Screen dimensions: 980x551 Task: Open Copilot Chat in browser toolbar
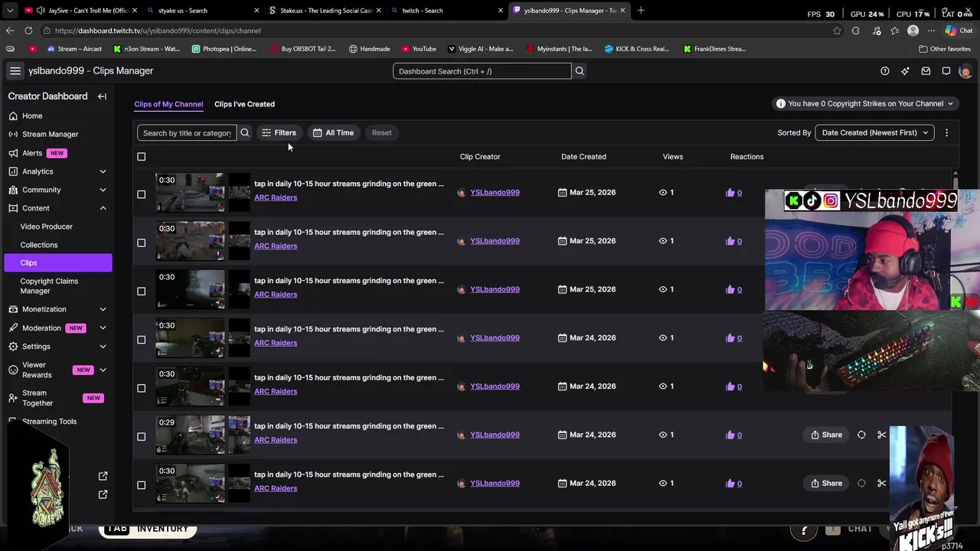[958, 31]
